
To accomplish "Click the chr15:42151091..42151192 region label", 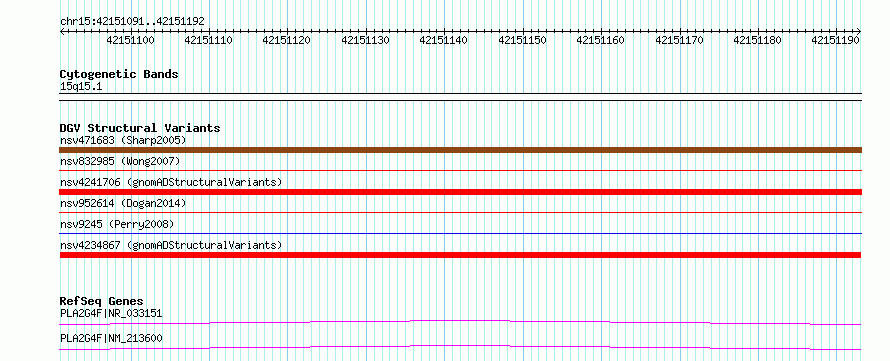I will click(132, 22).
